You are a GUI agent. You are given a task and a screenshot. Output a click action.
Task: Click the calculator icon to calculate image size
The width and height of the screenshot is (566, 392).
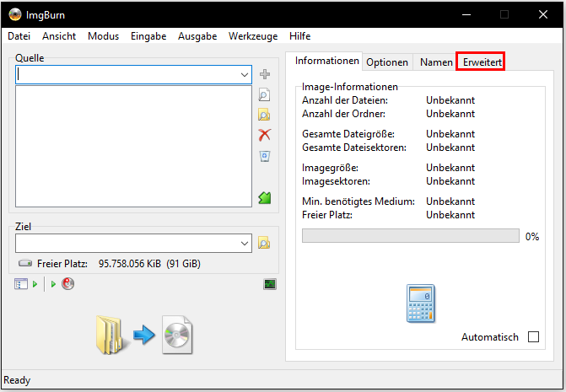coord(421,303)
